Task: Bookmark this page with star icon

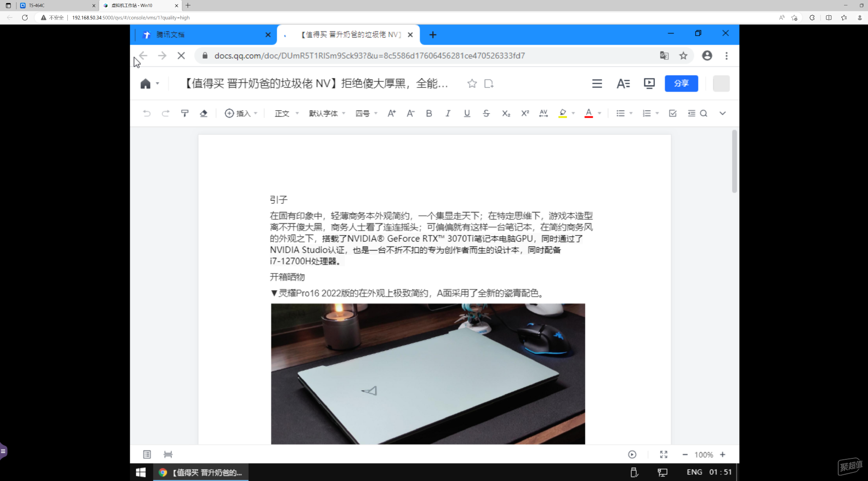Action: click(x=683, y=56)
